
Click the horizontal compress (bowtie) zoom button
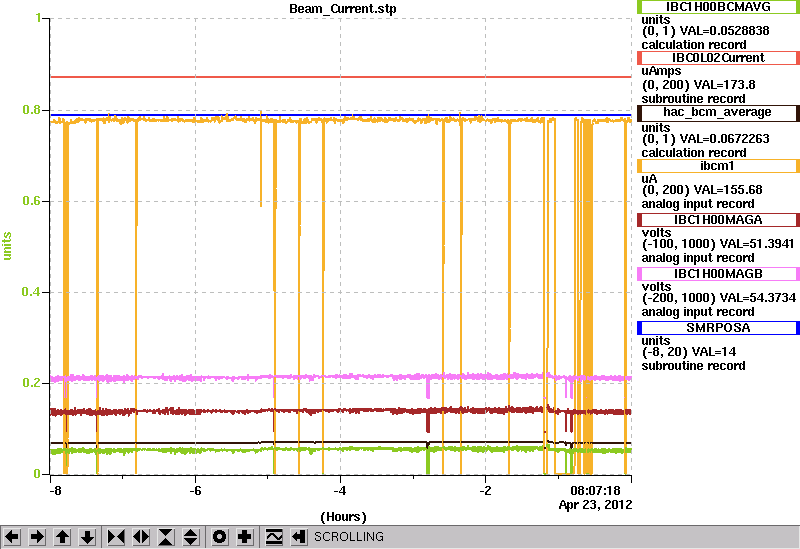(x=116, y=537)
